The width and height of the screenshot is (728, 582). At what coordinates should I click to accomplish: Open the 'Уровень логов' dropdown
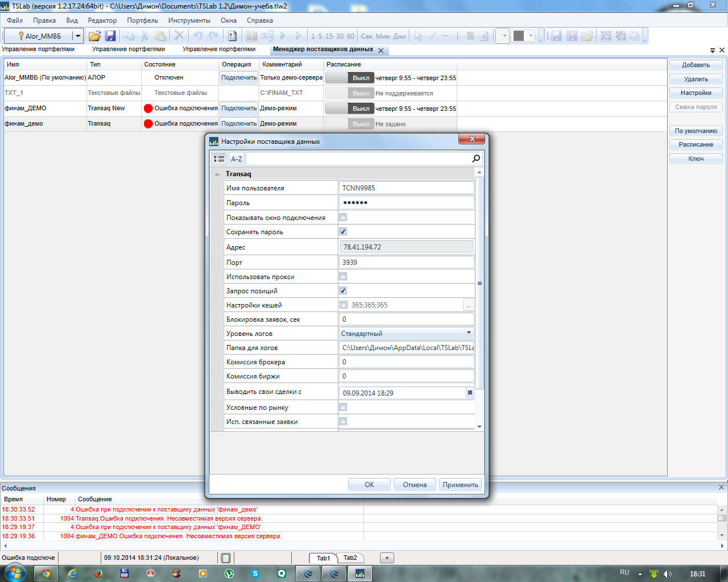click(469, 333)
